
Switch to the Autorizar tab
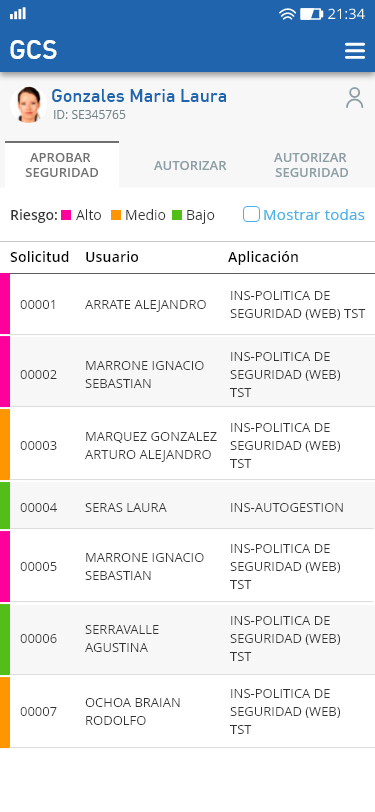190,165
